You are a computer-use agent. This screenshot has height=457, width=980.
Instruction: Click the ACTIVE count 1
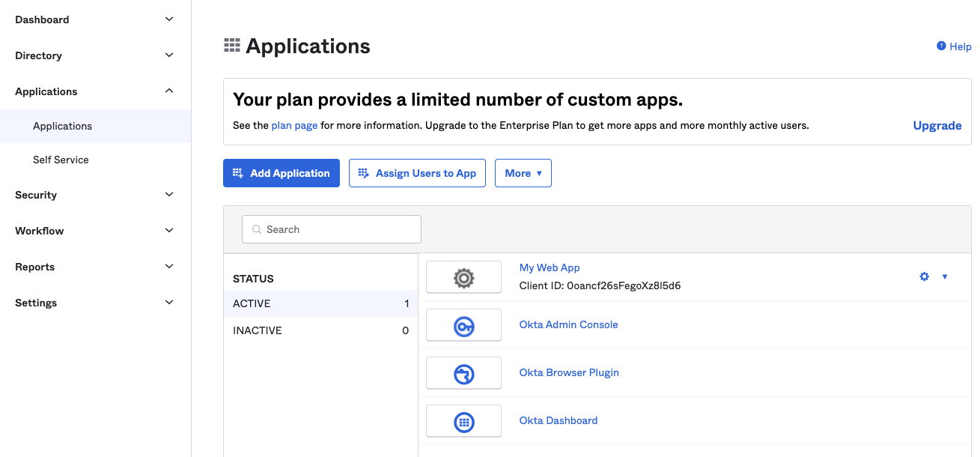[407, 303]
